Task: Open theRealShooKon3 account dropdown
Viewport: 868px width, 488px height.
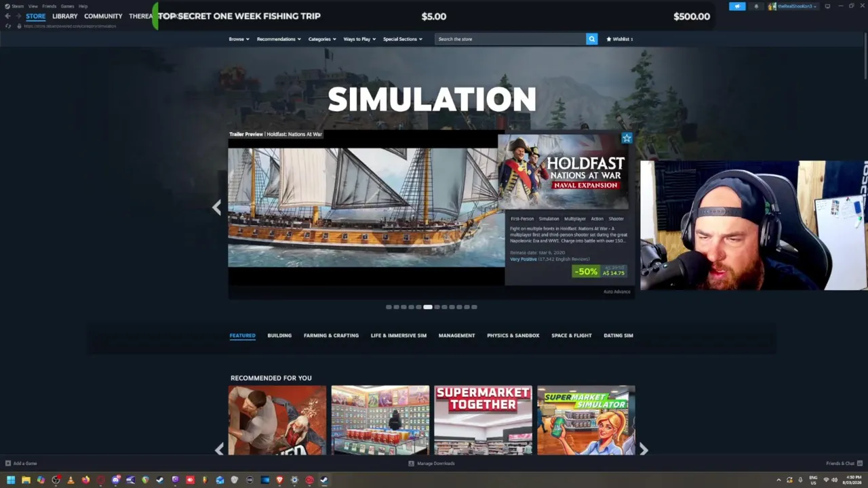Action: coord(793,6)
